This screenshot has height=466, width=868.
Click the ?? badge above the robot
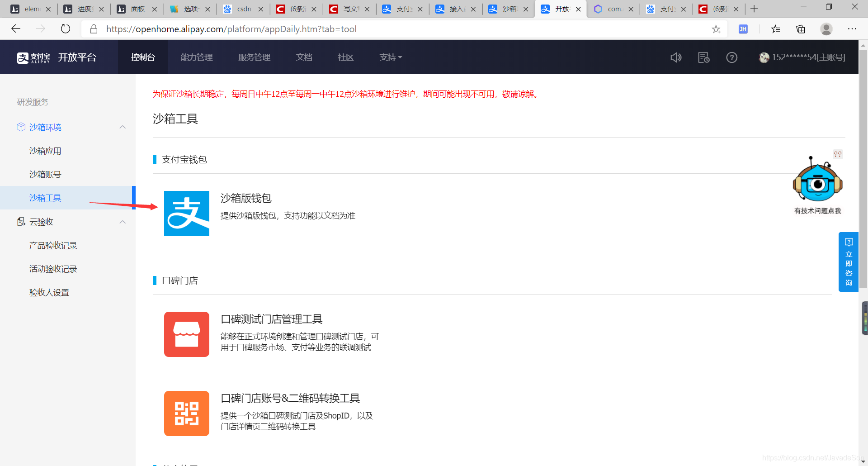point(838,154)
